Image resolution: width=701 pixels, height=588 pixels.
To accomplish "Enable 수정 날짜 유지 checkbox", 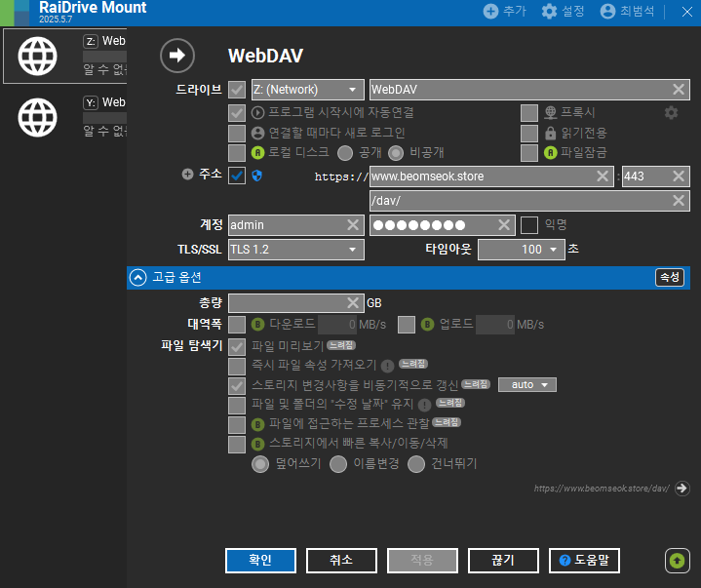I will tap(237, 406).
